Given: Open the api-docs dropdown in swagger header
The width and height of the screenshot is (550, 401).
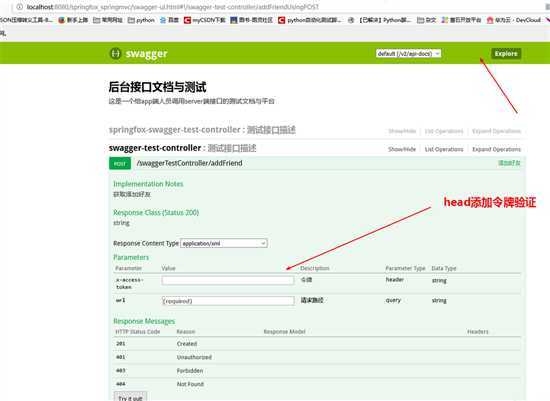Looking at the screenshot, I should click(408, 54).
